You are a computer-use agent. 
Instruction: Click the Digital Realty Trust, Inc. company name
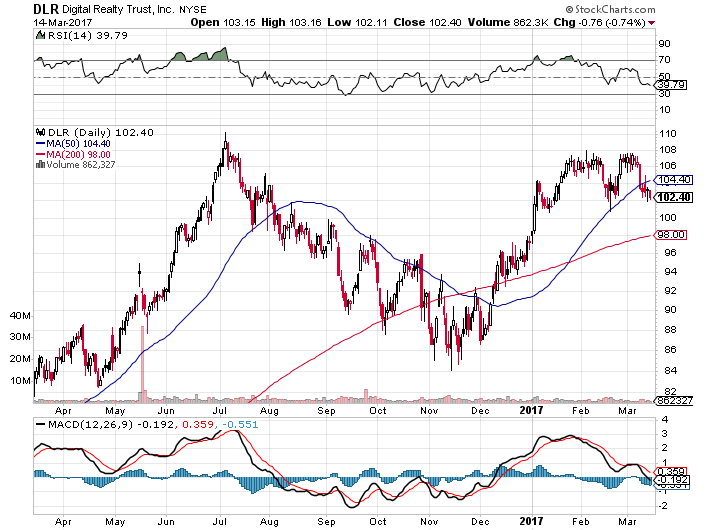119,9
